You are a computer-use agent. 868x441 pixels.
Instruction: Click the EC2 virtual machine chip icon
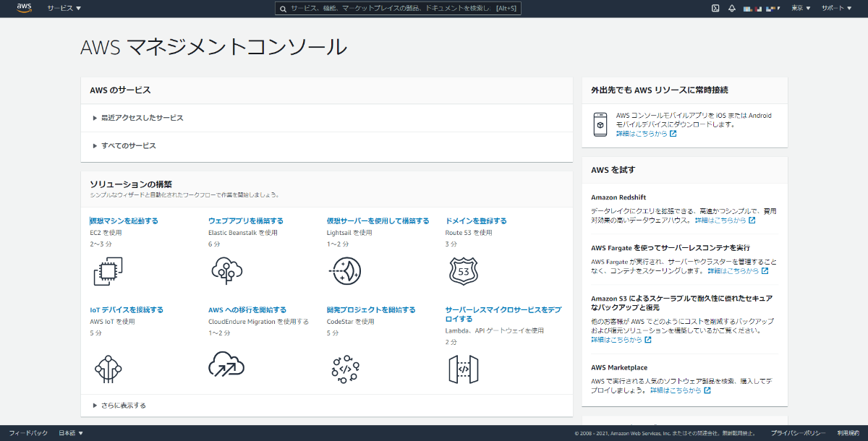pyautogui.click(x=108, y=271)
